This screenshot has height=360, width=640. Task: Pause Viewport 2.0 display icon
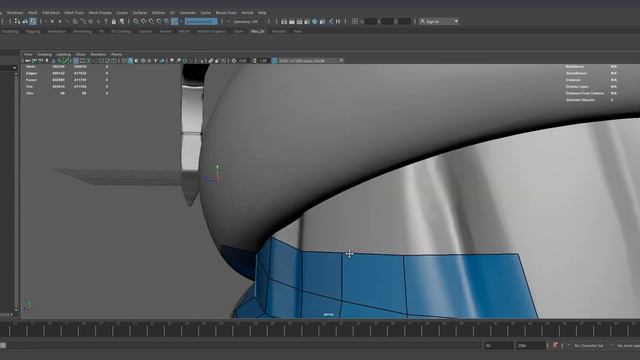pyautogui.click(x=338, y=21)
